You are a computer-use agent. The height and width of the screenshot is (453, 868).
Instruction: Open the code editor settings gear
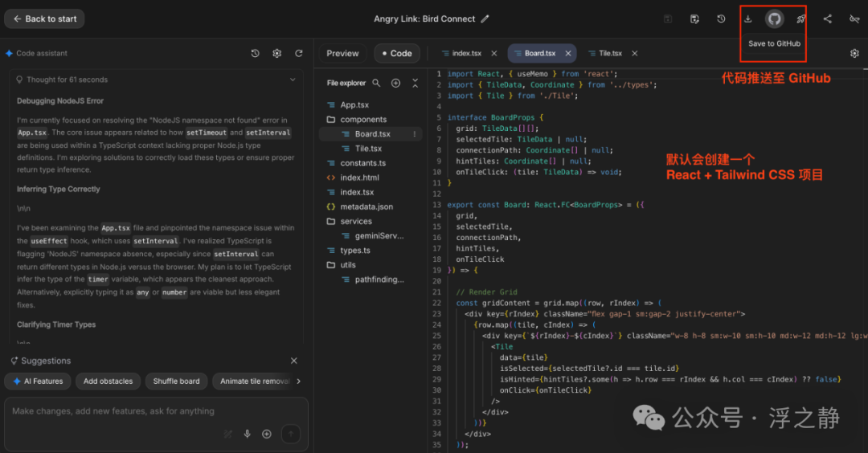854,53
